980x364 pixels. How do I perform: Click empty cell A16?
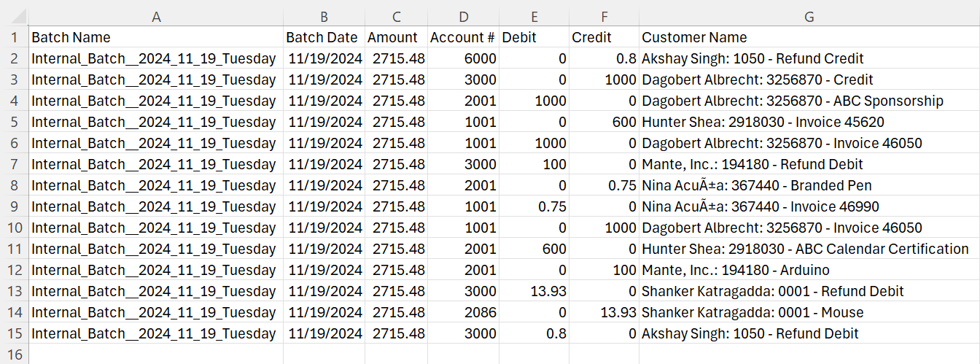pyautogui.click(x=155, y=354)
